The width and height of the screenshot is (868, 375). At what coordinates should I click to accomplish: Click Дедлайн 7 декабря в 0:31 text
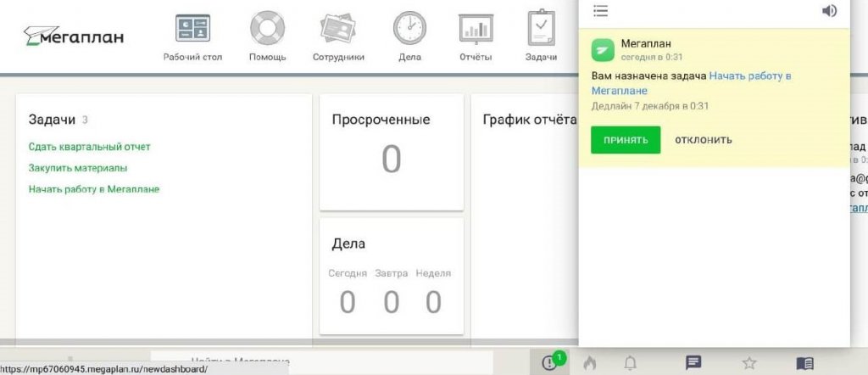[x=650, y=106]
